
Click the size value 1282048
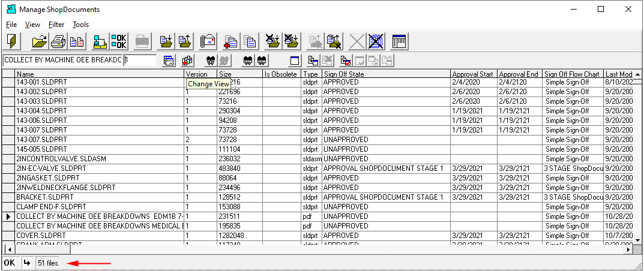[231, 236]
